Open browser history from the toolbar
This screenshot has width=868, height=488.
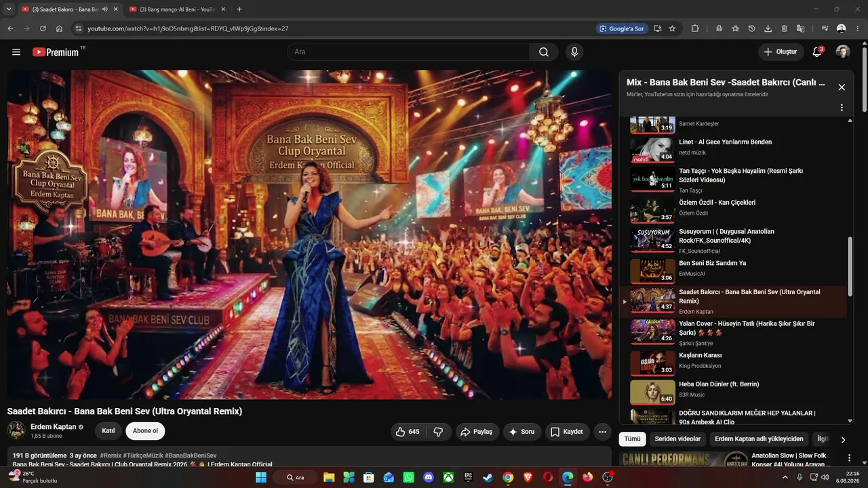751,28
